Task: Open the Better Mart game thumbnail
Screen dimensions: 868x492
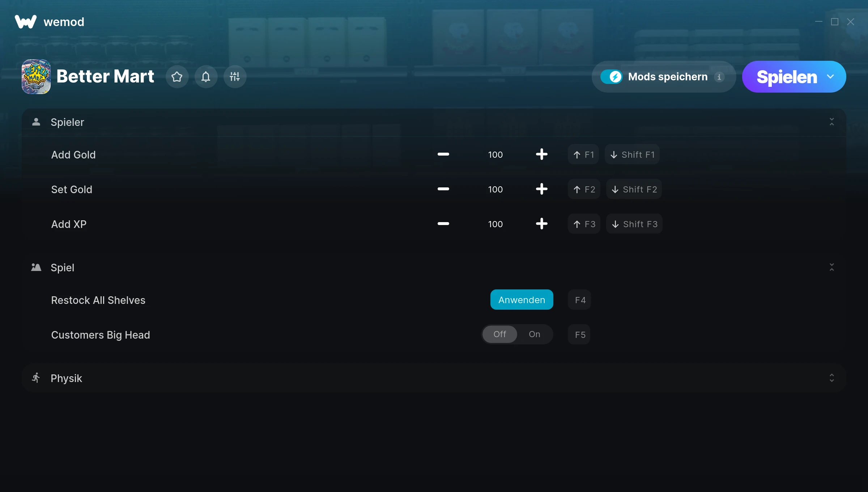Action: 36,77
